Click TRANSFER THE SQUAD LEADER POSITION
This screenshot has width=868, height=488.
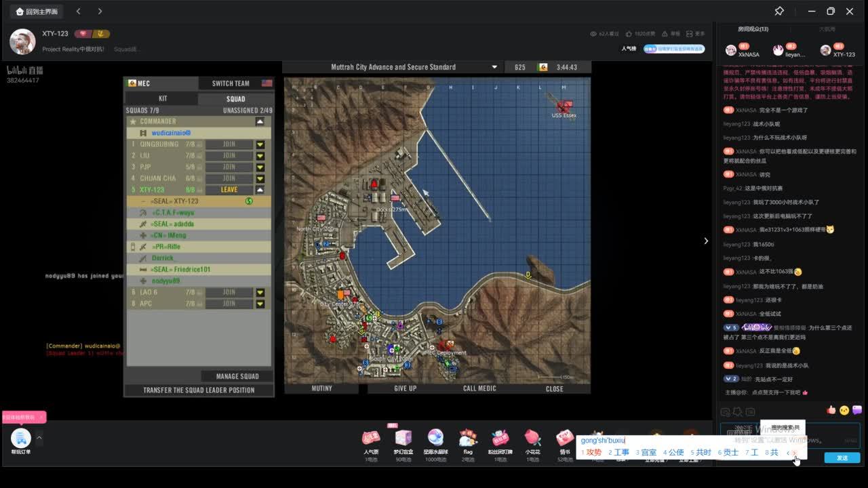pyautogui.click(x=199, y=390)
